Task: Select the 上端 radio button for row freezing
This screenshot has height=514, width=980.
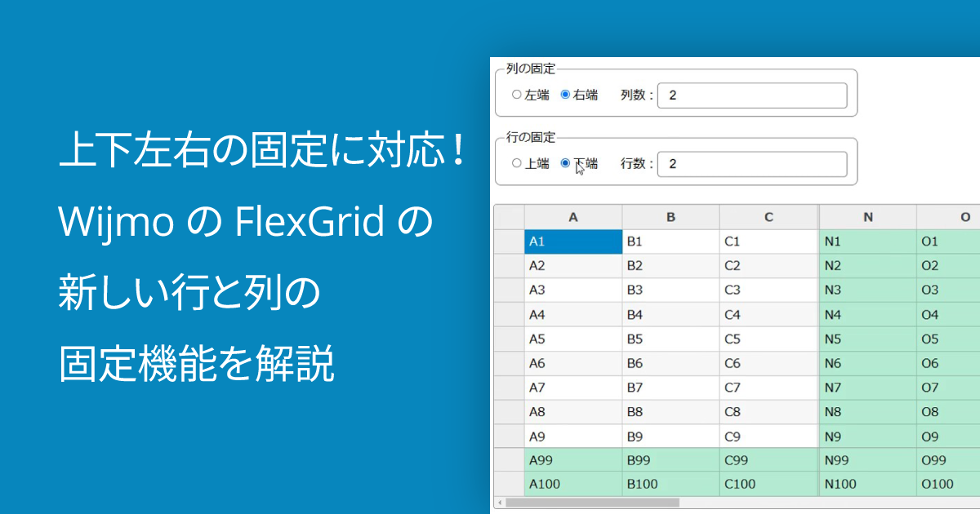Action: click(515, 163)
